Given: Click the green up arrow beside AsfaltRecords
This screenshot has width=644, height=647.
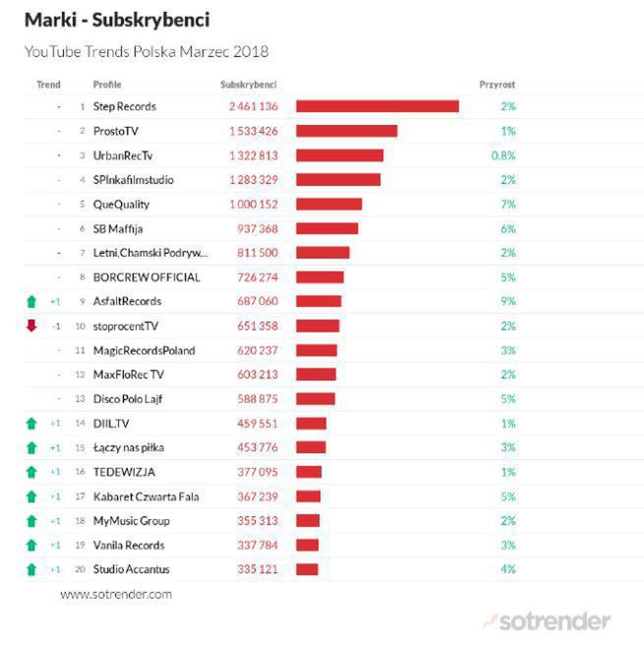Looking at the screenshot, I should [31, 302].
